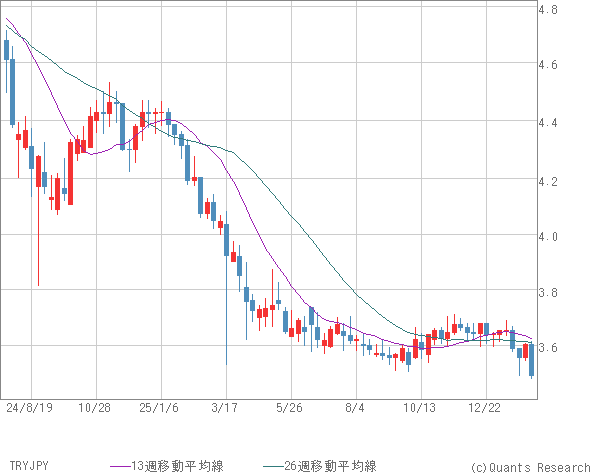Viewport: 600px width, 475px height.
Task: Select the 25/1/6 date axis label
Action: click(160, 409)
